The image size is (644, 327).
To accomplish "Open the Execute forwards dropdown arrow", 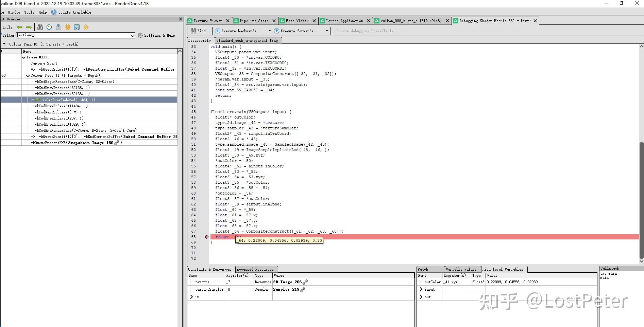I will (327, 31).
